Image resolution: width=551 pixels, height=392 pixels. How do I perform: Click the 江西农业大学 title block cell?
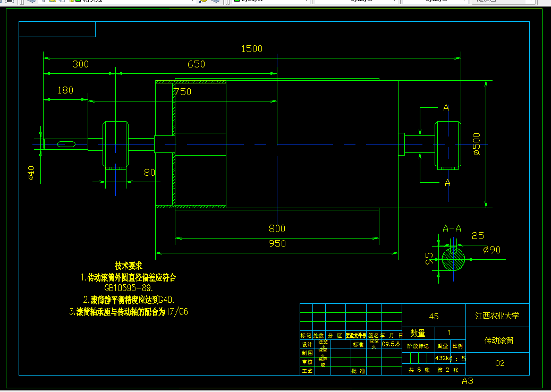point(497,316)
